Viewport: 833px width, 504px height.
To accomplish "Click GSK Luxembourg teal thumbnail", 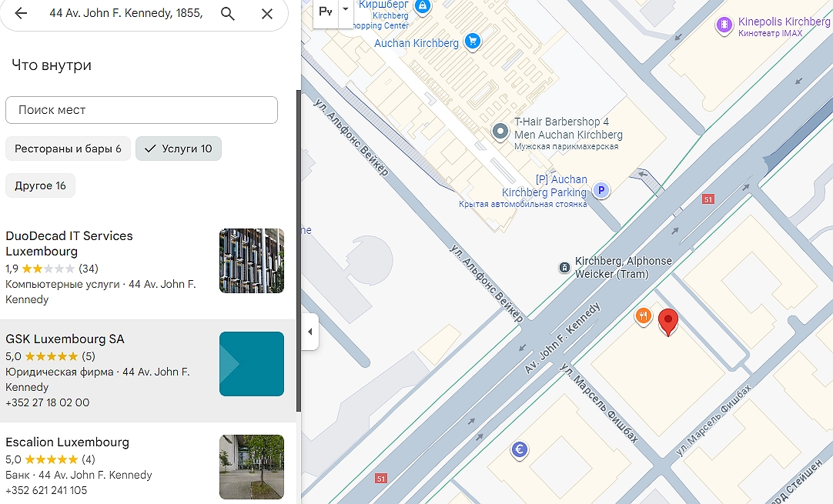I will (252, 364).
